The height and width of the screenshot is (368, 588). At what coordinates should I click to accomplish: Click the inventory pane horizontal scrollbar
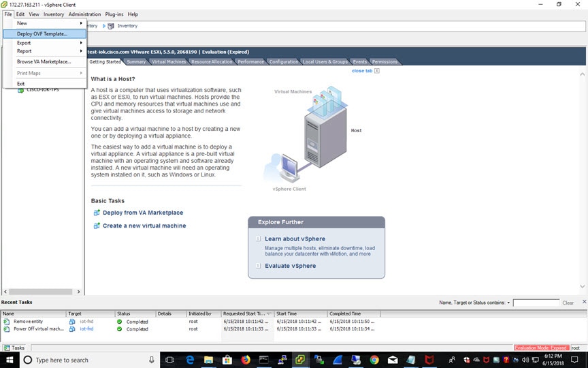41,292
